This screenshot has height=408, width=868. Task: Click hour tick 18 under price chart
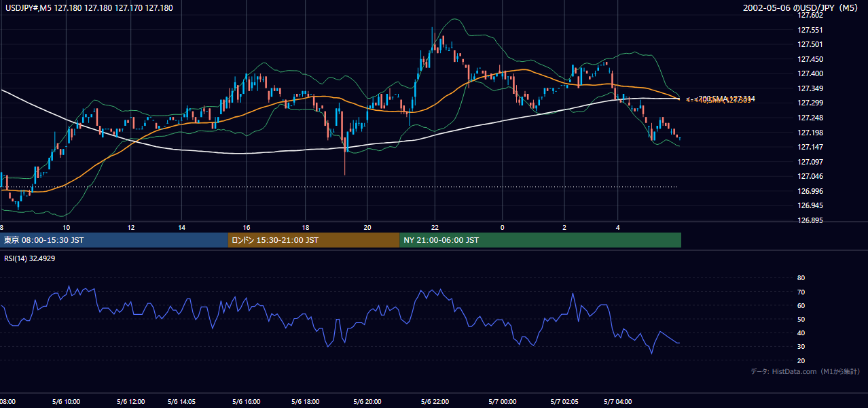pyautogui.click(x=306, y=228)
